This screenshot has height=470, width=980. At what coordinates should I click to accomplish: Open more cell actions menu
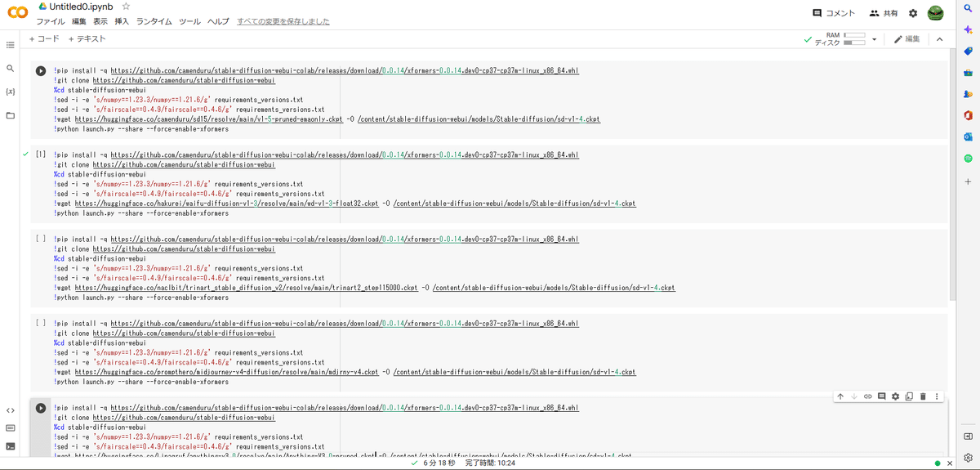[x=937, y=396]
